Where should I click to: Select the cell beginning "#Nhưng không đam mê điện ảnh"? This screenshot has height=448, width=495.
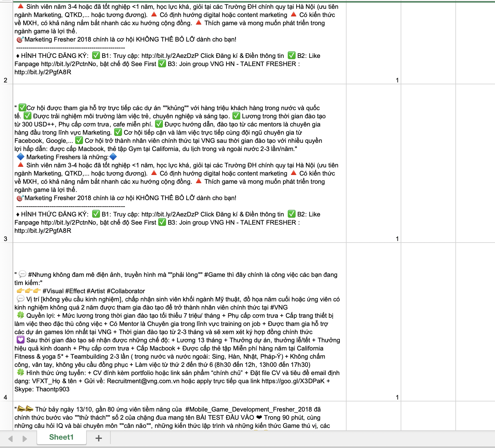point(180,322)
